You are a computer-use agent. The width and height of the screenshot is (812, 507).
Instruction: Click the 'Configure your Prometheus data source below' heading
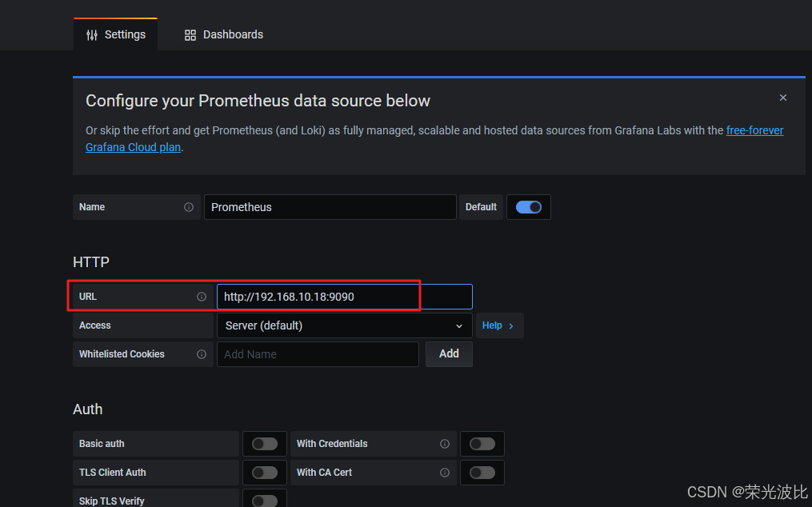coord(258,101)
